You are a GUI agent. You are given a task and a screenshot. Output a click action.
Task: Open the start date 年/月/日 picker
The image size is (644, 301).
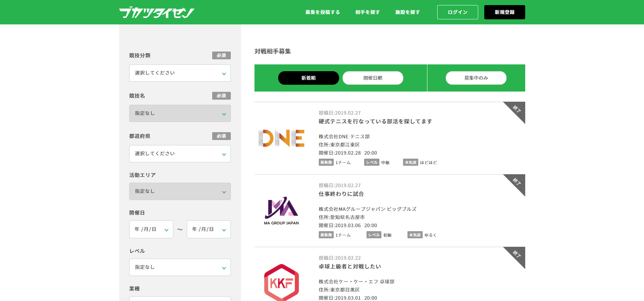(151, 229)
